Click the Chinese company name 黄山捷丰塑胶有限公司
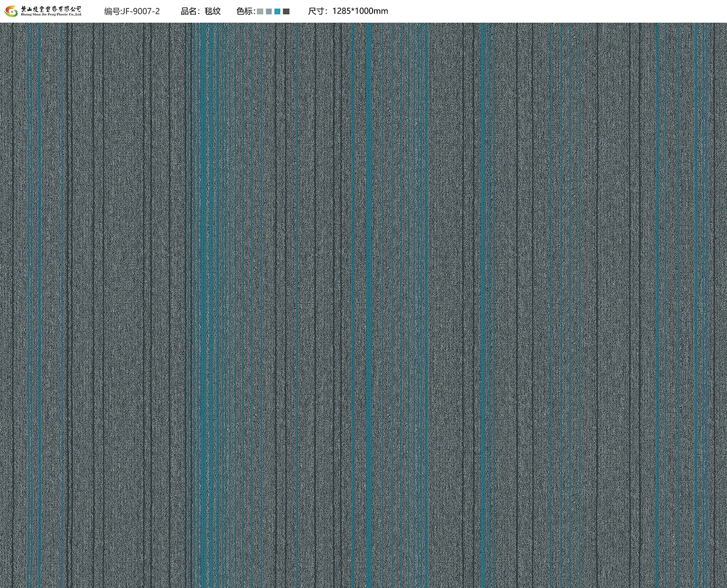The image size is (727, 588). click(x=51, y=9)
